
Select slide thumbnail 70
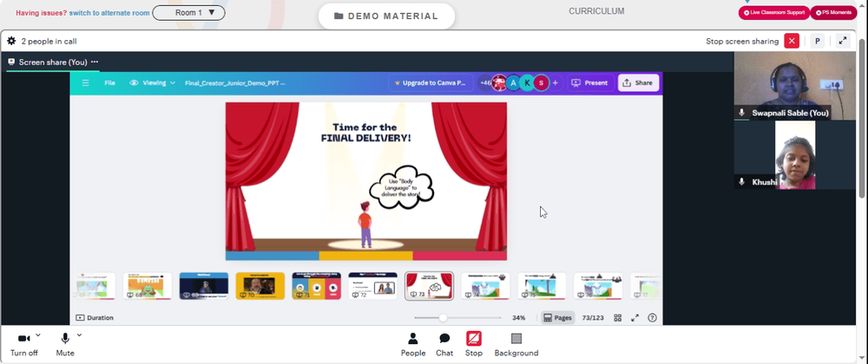(x=260, y=286)
